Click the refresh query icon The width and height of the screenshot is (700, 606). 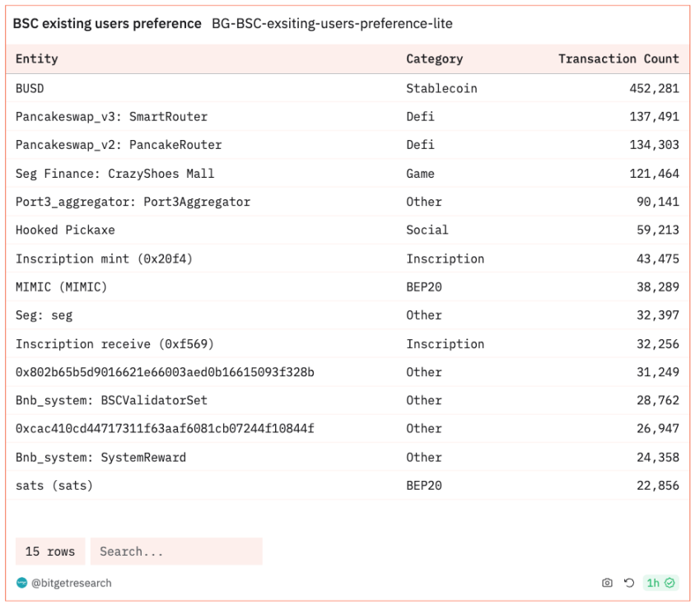629,583
